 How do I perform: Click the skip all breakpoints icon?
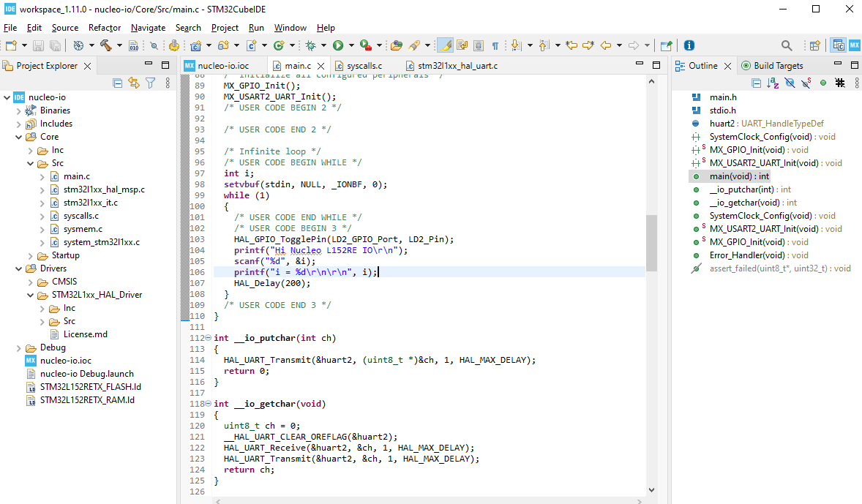coord(154,45)
